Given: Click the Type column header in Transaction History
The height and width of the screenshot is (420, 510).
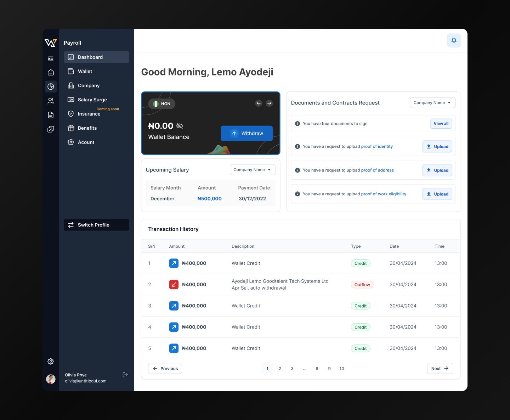Looking at the screenshot, I should (x=356, y=246).
